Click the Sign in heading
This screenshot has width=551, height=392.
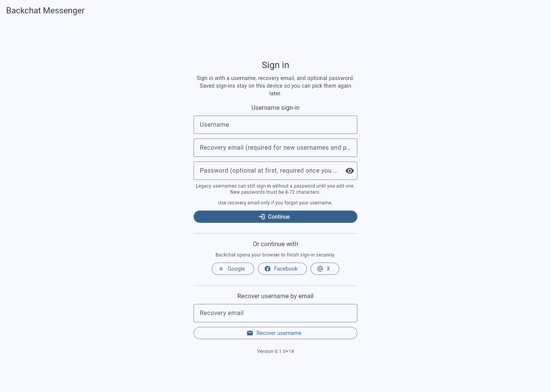click(x=275, y=65)
